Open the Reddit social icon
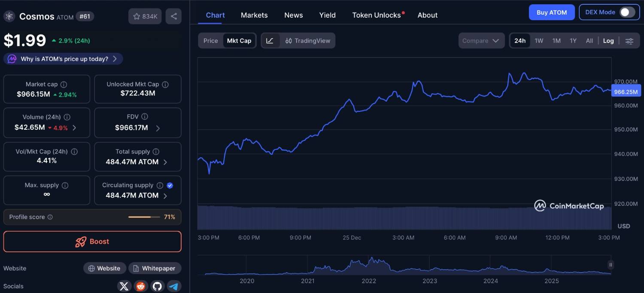Image resolution: width=644 pixels, height=293 pixels. 140,286
